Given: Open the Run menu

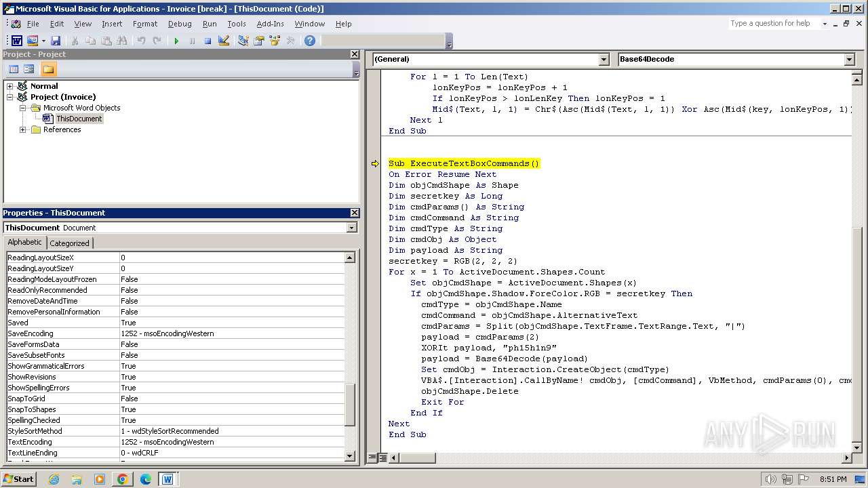Looking at the screenshot, I should (x=210, y=24).
